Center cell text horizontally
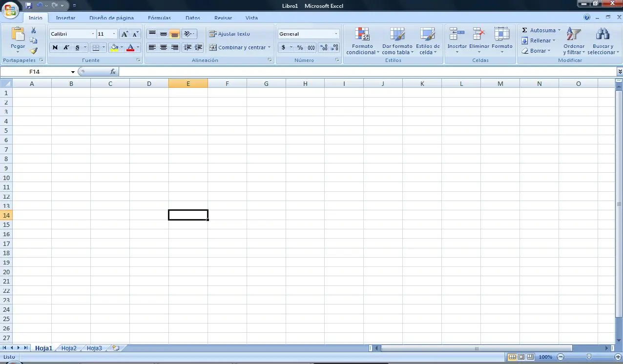The width and height of the screenshot is (623, 364). [164, 48]
